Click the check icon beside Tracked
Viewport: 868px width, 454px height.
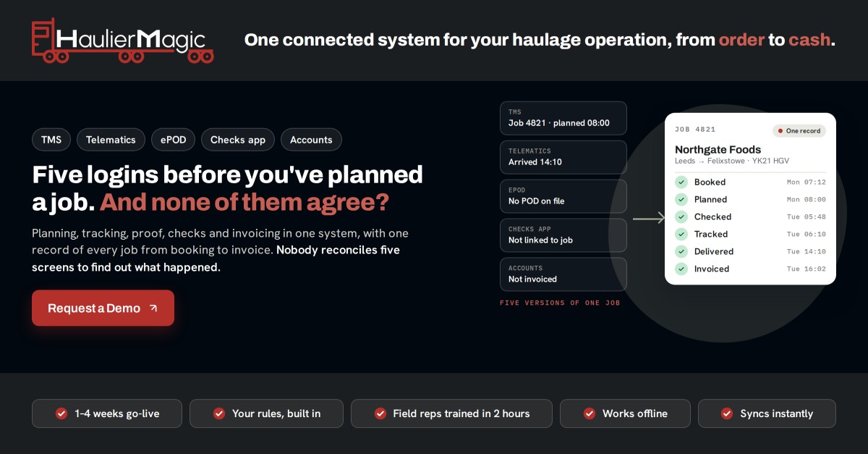(681, 235)
